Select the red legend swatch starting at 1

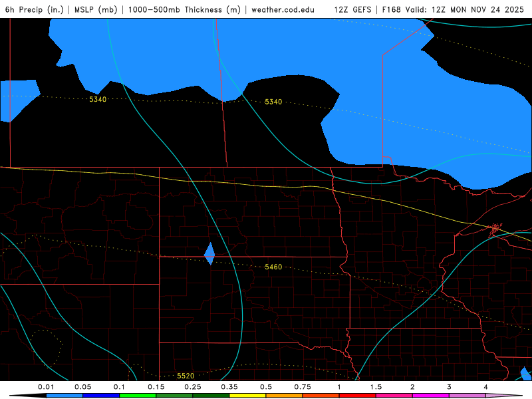click(x=358, y=396)
